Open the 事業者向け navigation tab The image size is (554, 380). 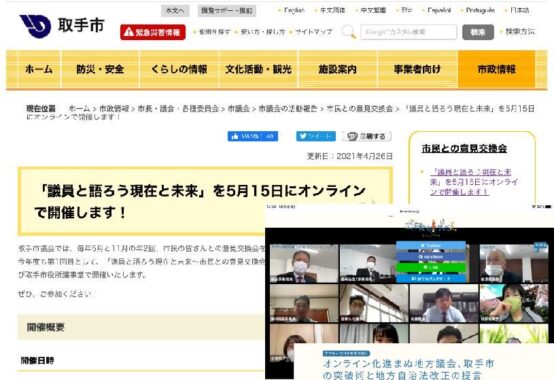point(417,69)
